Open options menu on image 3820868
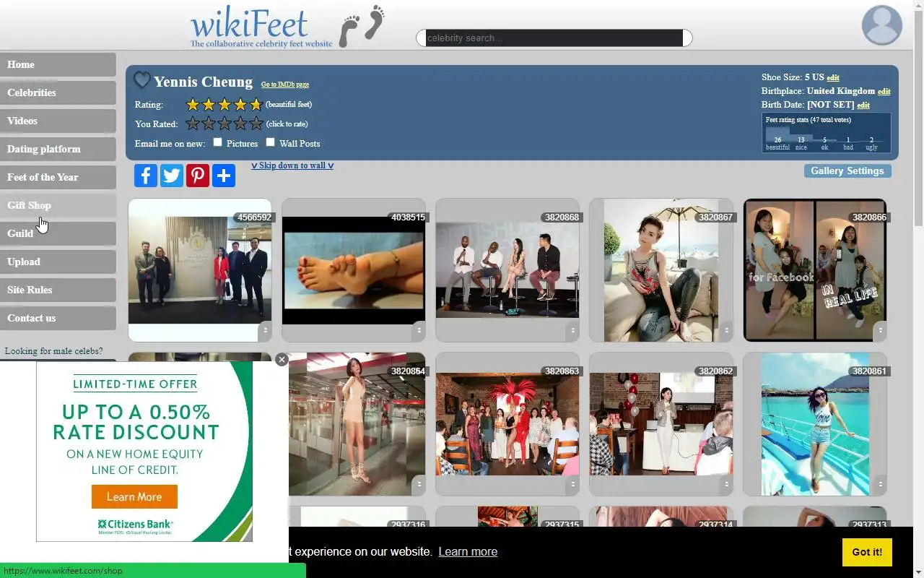This screenshot has width=924, height=578. coord(572,330)
